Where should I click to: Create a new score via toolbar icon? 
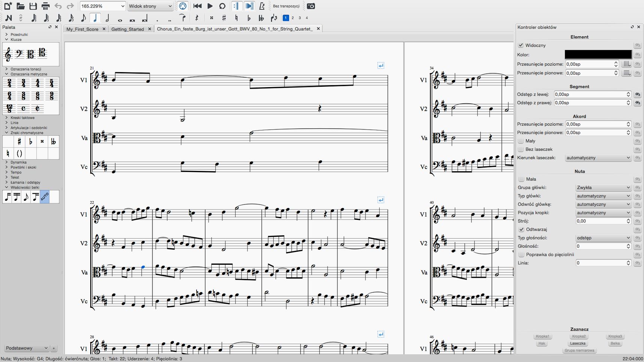[8, 6]
